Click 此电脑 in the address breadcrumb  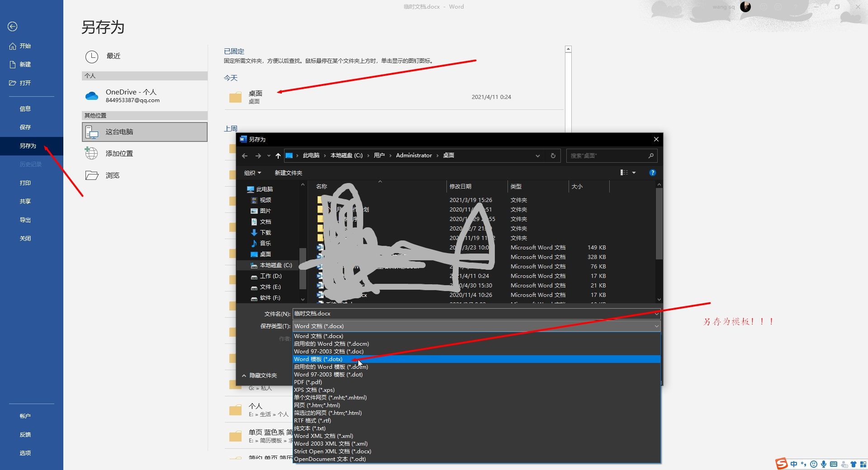pyautogui.click(x=311, y=155)
